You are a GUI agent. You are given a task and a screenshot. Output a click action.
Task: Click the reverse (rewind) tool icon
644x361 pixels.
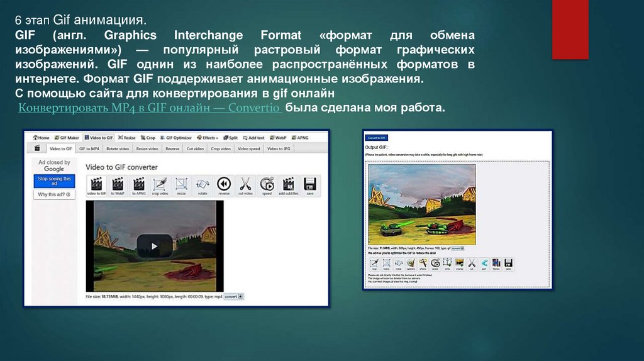click(x=224, y=186)
